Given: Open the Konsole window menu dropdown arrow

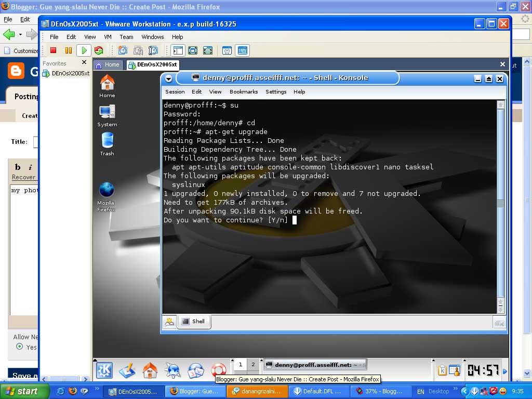Looking at the screenshot, I should (x=169, y=79).
